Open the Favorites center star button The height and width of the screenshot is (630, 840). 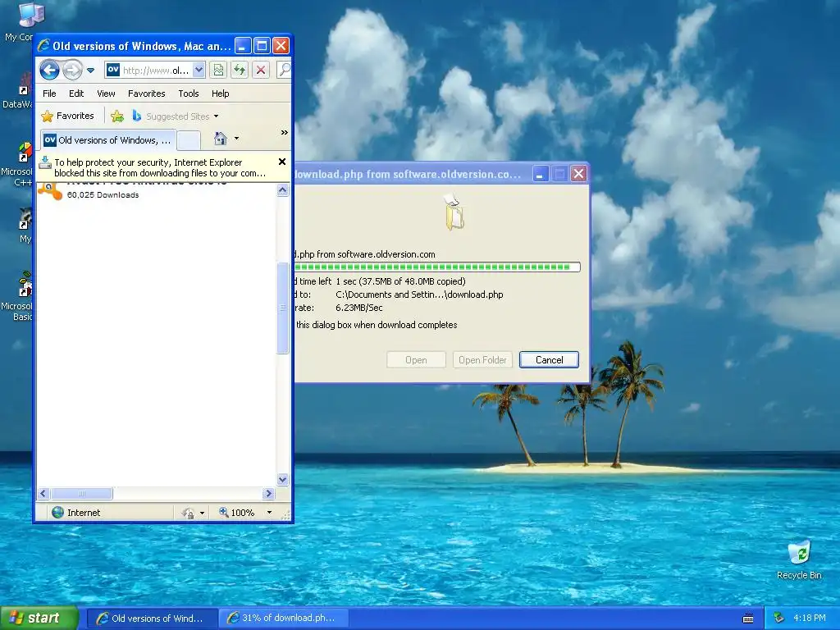67,116
